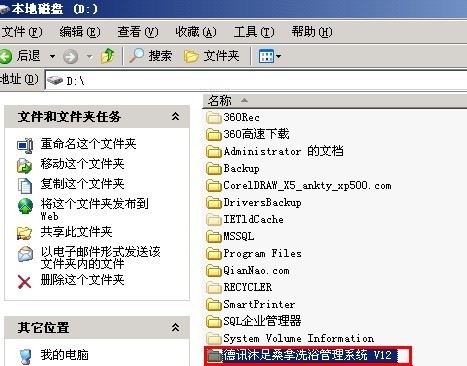Click the address bar showing D:\

click(256, 81)
